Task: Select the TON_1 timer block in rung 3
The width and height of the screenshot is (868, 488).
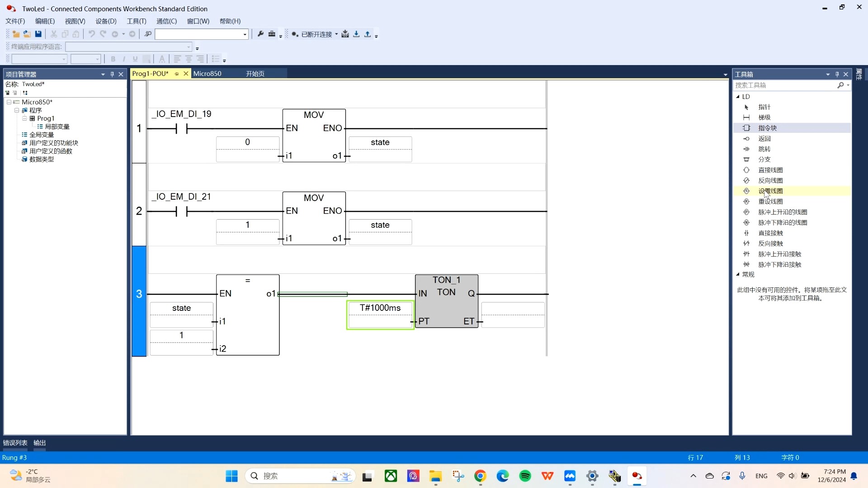Action: click(447, 301)
